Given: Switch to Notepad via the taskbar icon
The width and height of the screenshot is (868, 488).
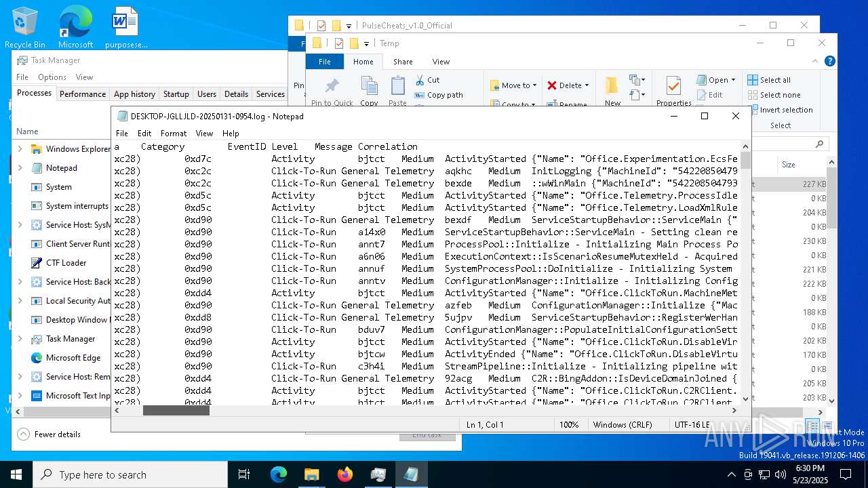Looking at the screenshot, I should [411, 474].
